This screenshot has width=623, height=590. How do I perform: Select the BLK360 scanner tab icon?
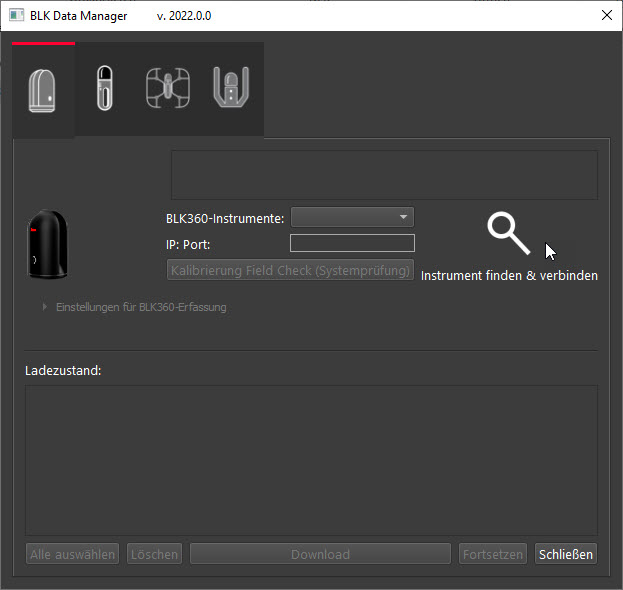(x=42, y=91)
